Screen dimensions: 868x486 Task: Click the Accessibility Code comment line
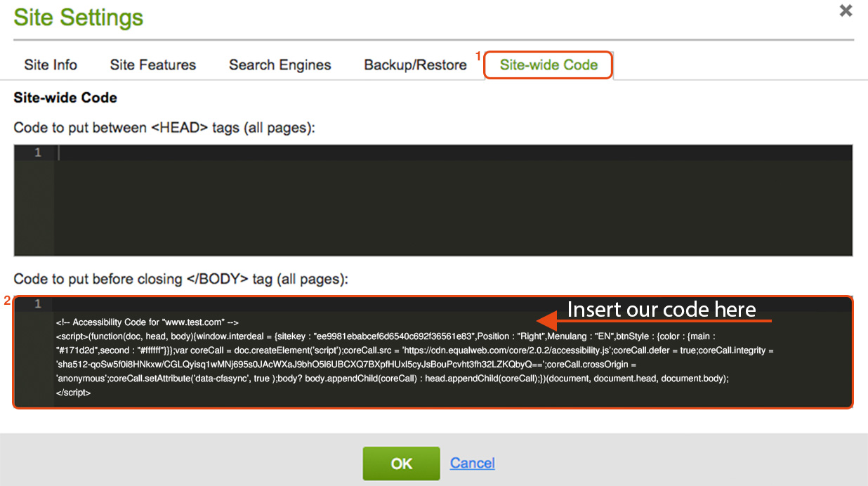pyautogui.click(x=147, y=322)
